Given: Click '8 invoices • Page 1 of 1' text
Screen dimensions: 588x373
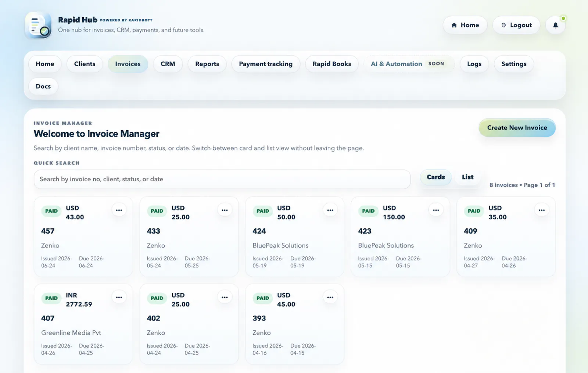Looking at the screenshot, I should pos(522,185).
